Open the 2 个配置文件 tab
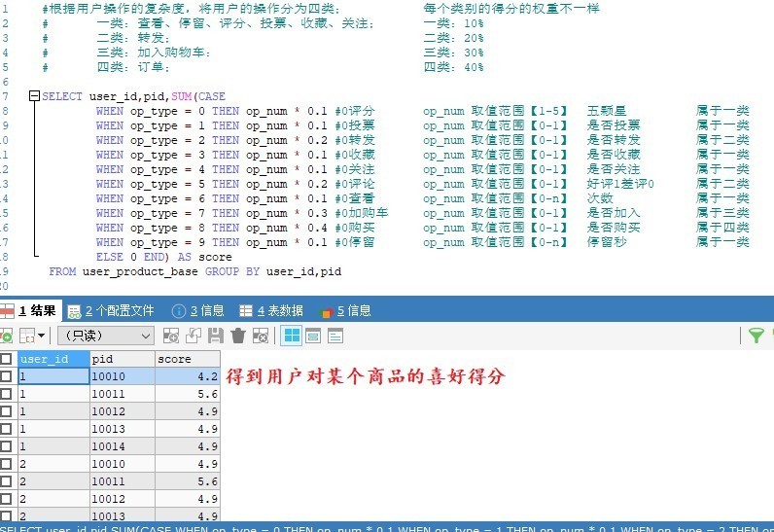The height and width of the screenshot is (532, 774). click(x=110, y=310)
